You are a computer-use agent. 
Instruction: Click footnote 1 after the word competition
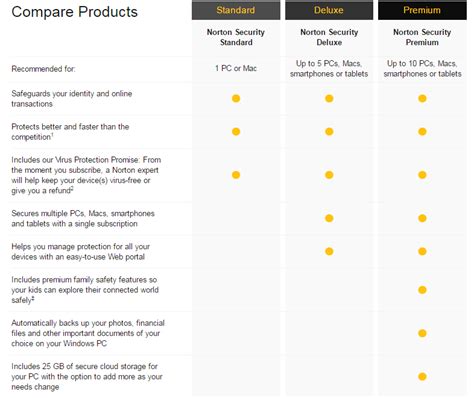coord(52,135)
